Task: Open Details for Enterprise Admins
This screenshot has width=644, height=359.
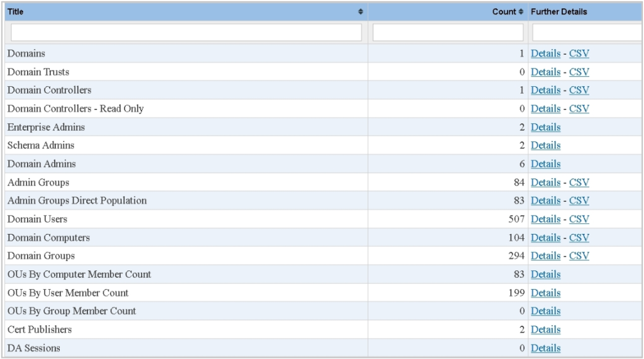Action: coord(545,127)
